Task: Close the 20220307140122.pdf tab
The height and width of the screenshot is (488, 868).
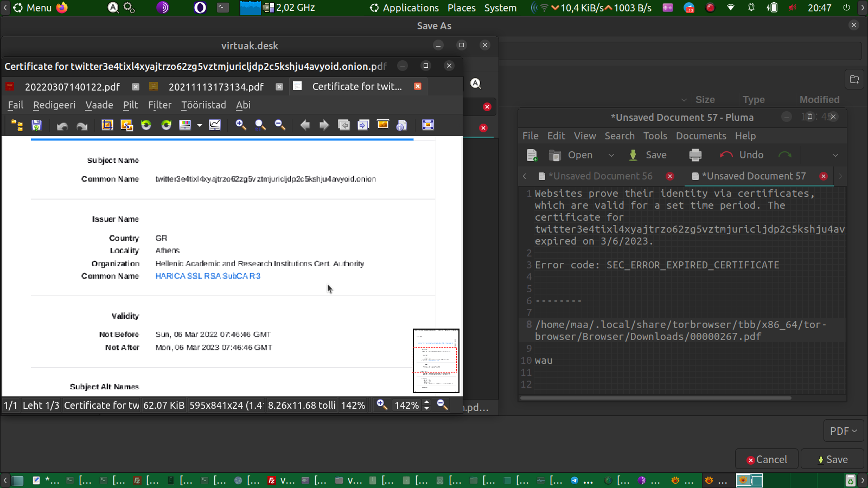Action: [x=136, y=87]
